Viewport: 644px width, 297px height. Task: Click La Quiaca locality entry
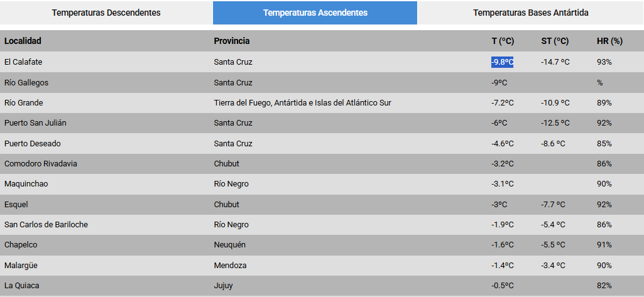coord(22,286)
